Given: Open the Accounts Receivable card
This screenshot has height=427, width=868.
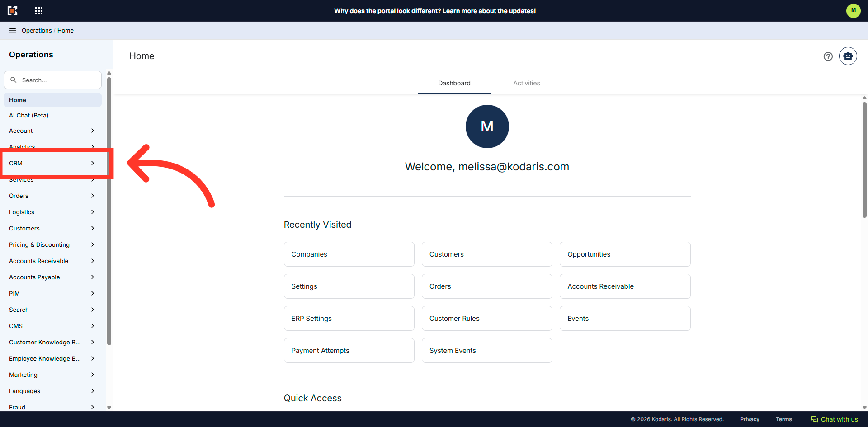Looking at the screenshot, I should click(625, 286).
